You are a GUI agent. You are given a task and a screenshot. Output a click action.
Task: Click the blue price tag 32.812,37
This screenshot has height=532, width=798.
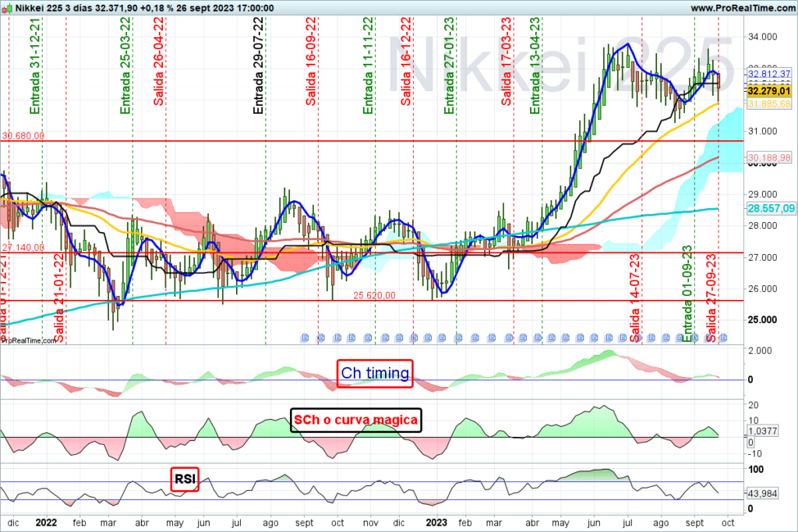coord(769,74)
